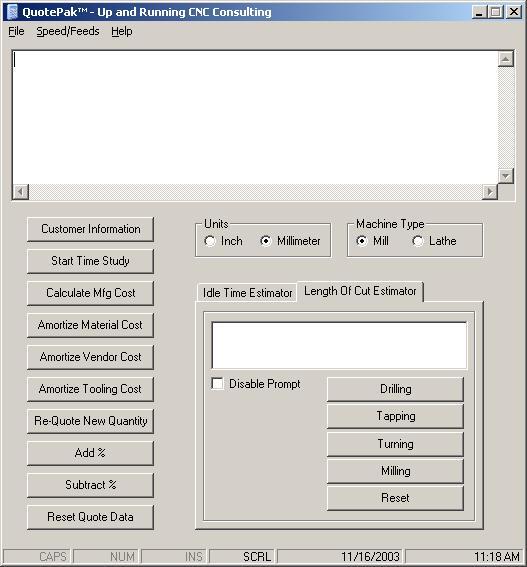Click the text area scroll down arrow
Image resolution: width=527 pixels, height=567 pixels.
506,176
